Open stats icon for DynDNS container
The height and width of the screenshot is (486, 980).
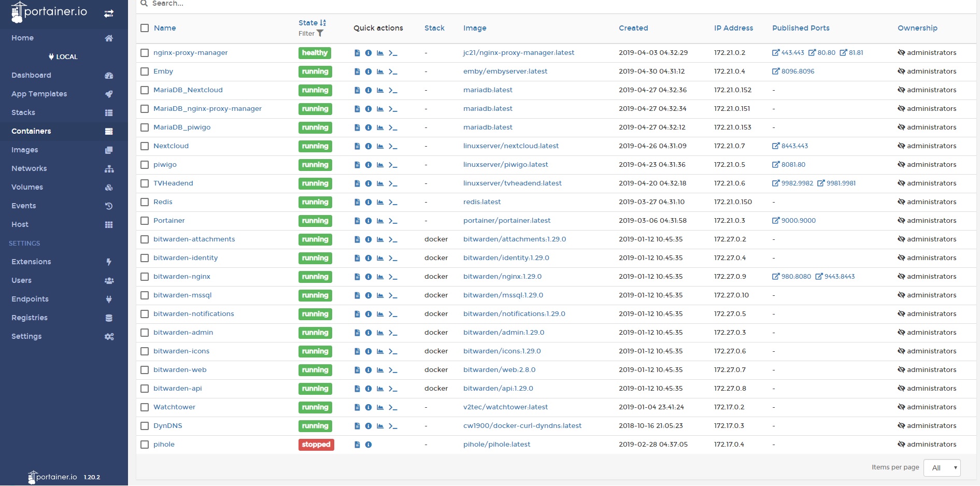[x=380, y=426]
